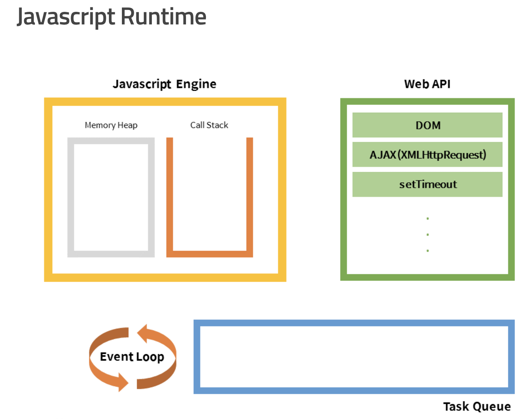Click the Javascript Runtime heading
532x419 pixels.
112,17
